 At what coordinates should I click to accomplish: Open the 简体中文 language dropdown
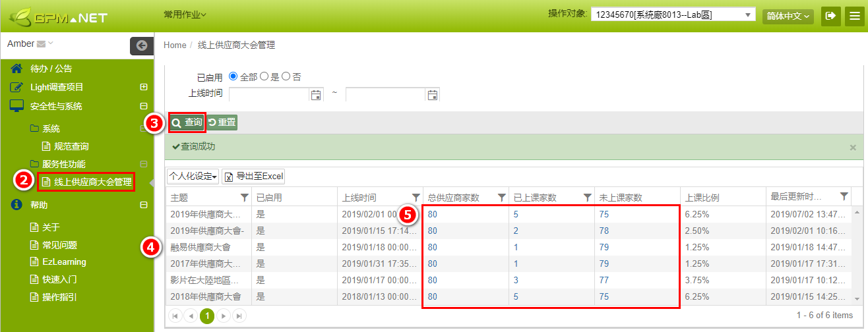(788, 16)
